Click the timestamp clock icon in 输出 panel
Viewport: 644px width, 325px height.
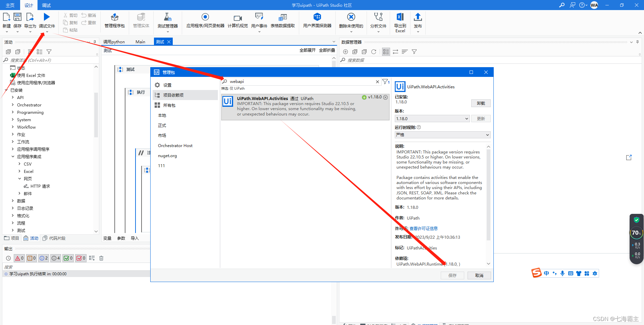click(8, 258)
